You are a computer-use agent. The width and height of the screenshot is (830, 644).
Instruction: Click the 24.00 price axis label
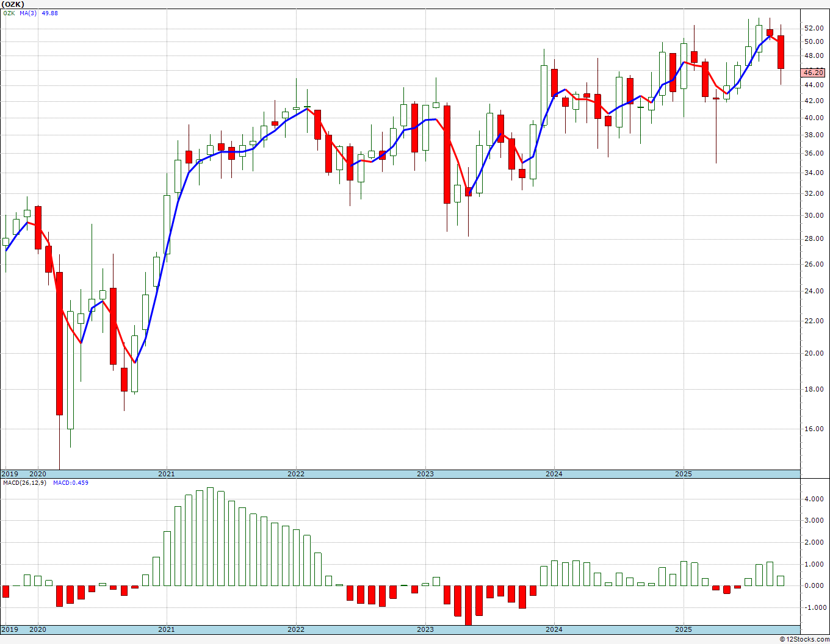coord(813,291)
